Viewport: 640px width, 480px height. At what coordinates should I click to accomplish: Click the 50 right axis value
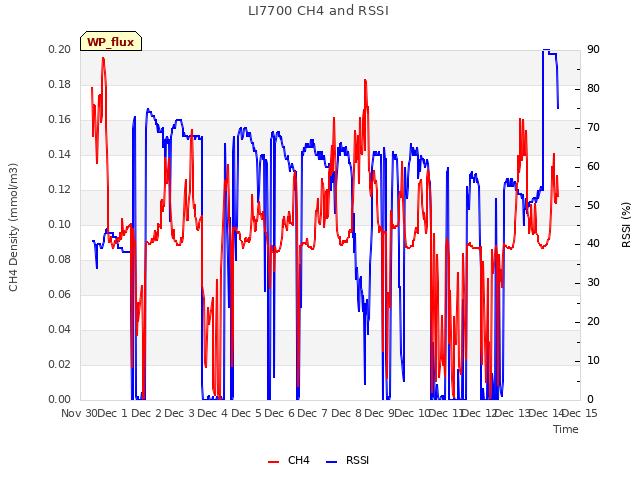pyautogui.click(x=593, y=205)
